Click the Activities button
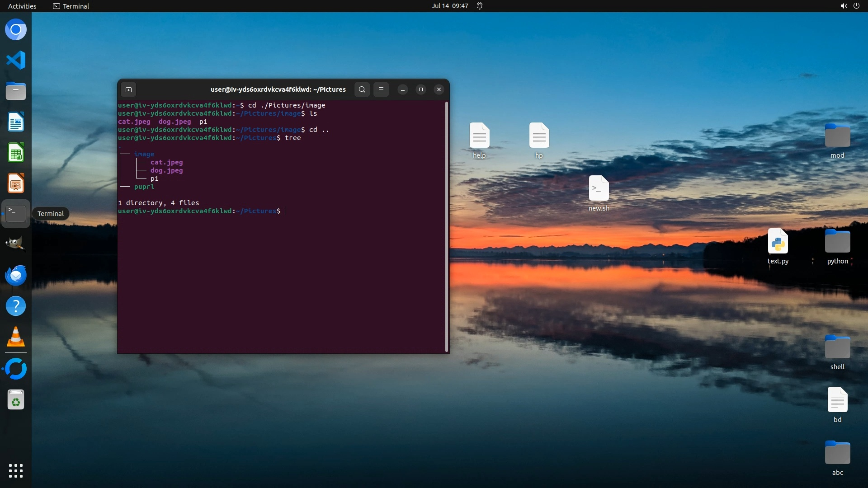The image size is (868, 488). [x=22, y=6]
